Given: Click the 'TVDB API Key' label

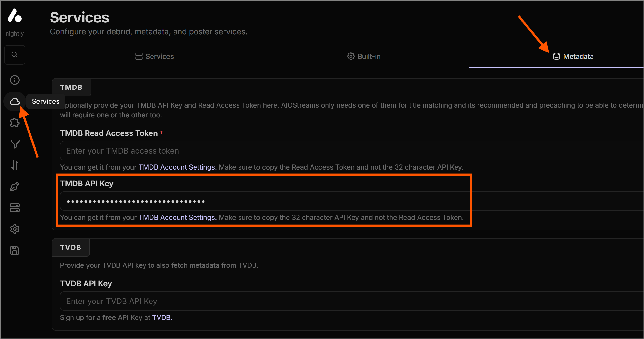Looking at the screenshot, I should 86,284.
